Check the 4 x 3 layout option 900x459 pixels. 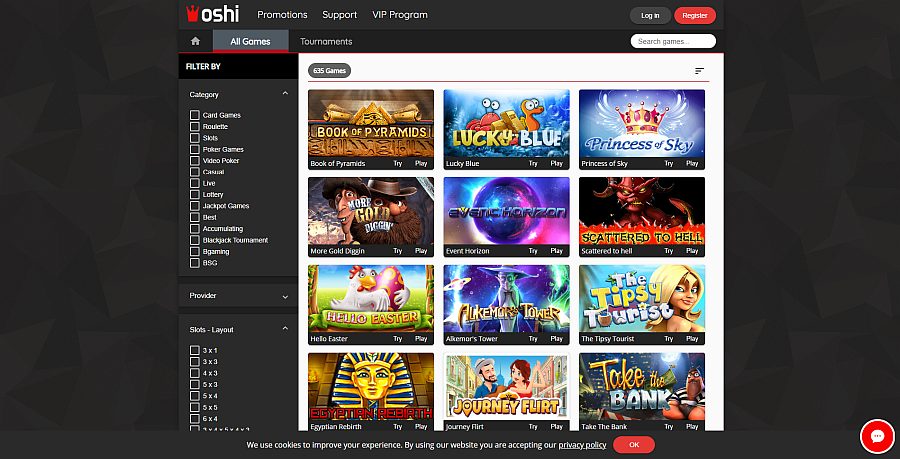[x=195, y=373]
